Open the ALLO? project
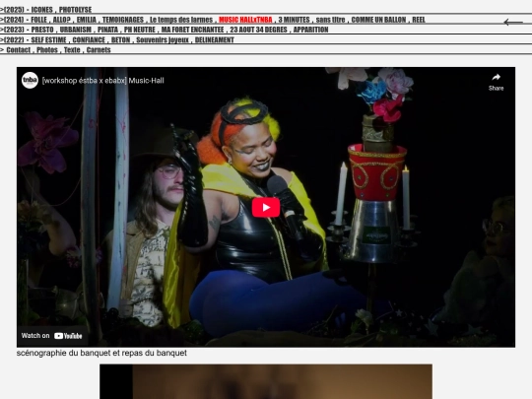532x399 pixels. coord(61,20)
